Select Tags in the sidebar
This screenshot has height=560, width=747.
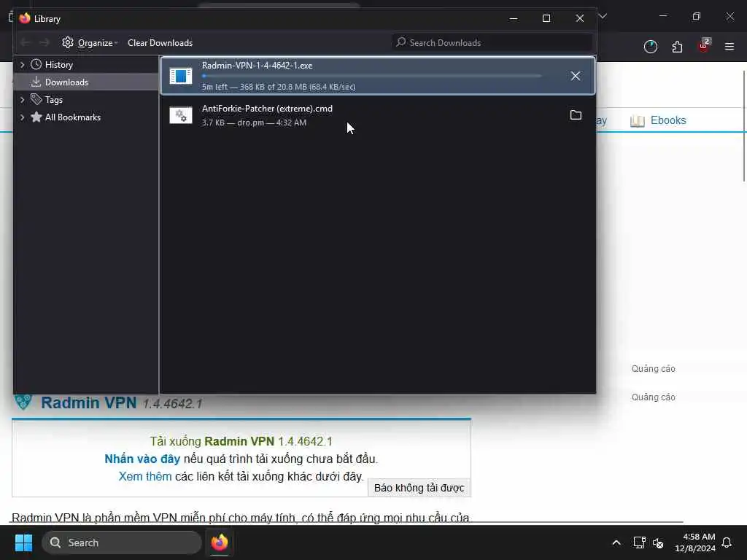54,100
